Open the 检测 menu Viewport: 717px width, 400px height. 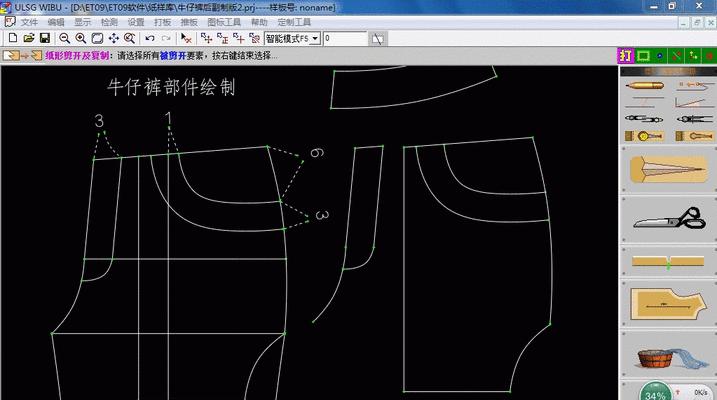point(109,22)
